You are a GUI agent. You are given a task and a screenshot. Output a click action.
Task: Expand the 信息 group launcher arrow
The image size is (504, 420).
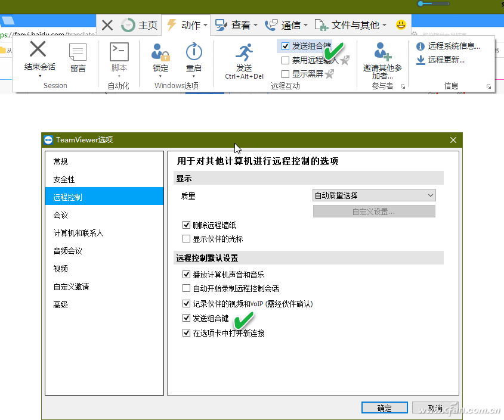pyautogui.click(x=488, y=87)
